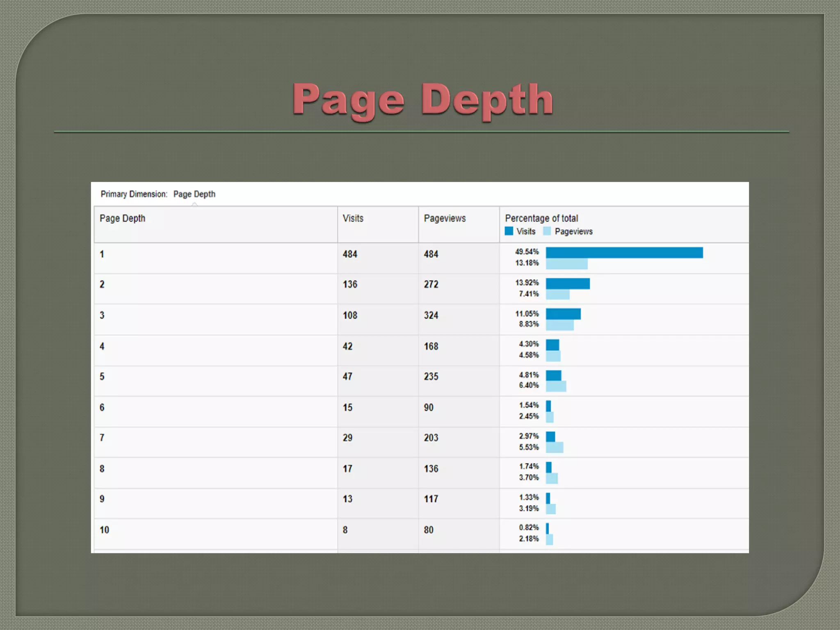840x630 pixels.
Task: Click the 117 pageviews value for depth 9
Action: [431, 499]
